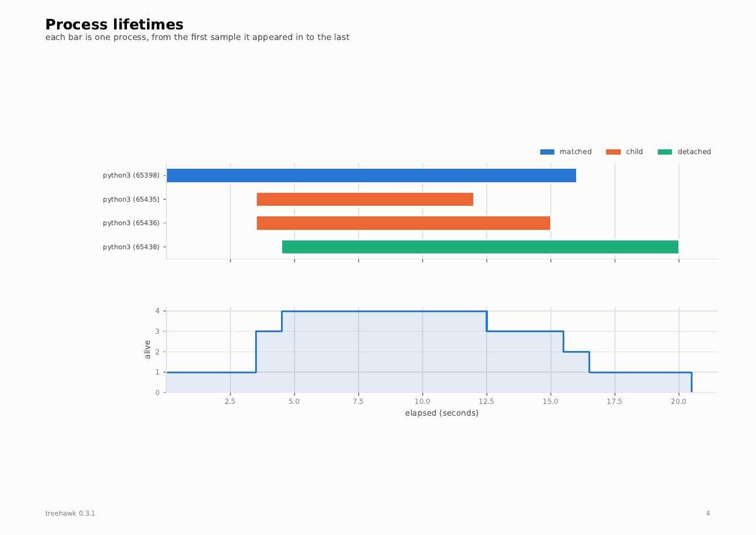Select the 'python3 (65438)' row label

tap(131, 247)
